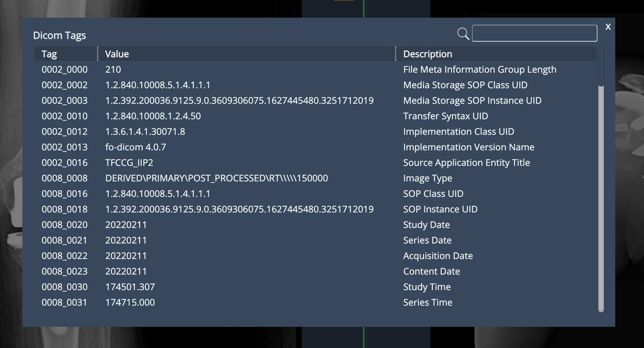Image resolution: width=644 pixels, height=348 pixels.
Task: Select tag 0008_0018 SOP Instance UID
Action: [65, 209]
